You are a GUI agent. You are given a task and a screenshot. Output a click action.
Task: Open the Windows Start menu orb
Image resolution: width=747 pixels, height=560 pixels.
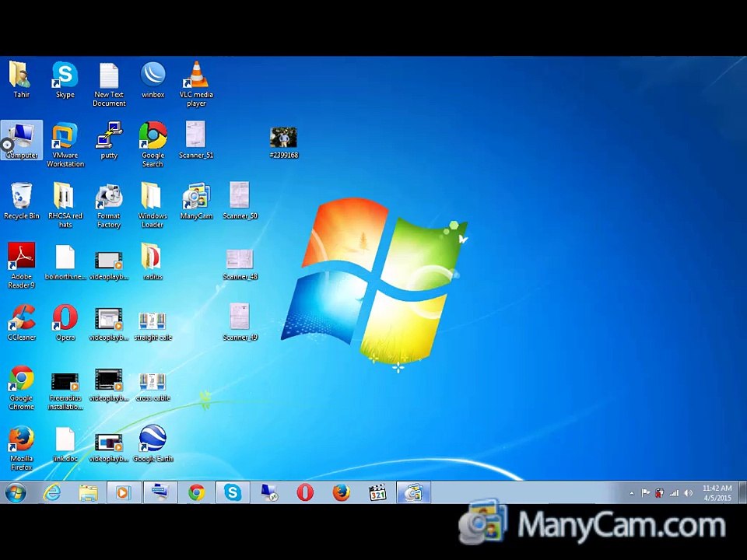coord(16,492)
